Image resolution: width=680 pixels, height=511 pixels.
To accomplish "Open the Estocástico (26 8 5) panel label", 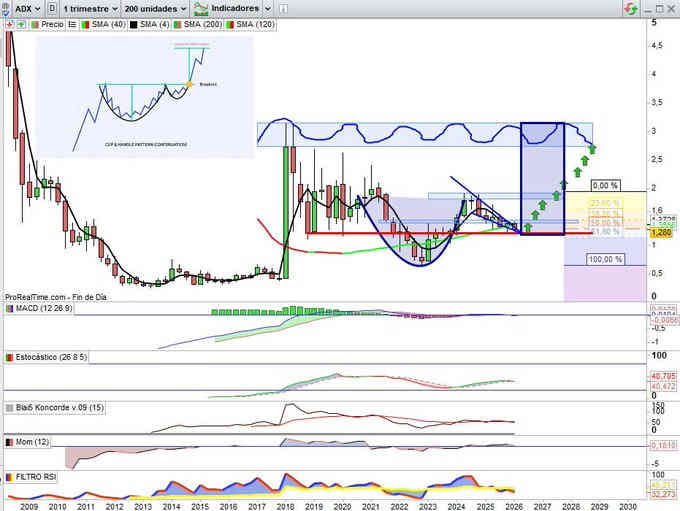I will pos(44,355).
